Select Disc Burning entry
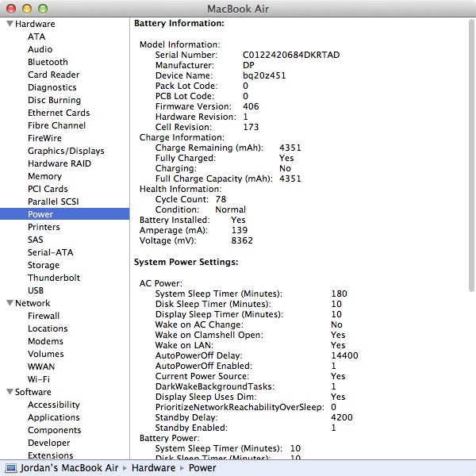The image size is (476, 476). pyautogui.click(x=54, y=100)
